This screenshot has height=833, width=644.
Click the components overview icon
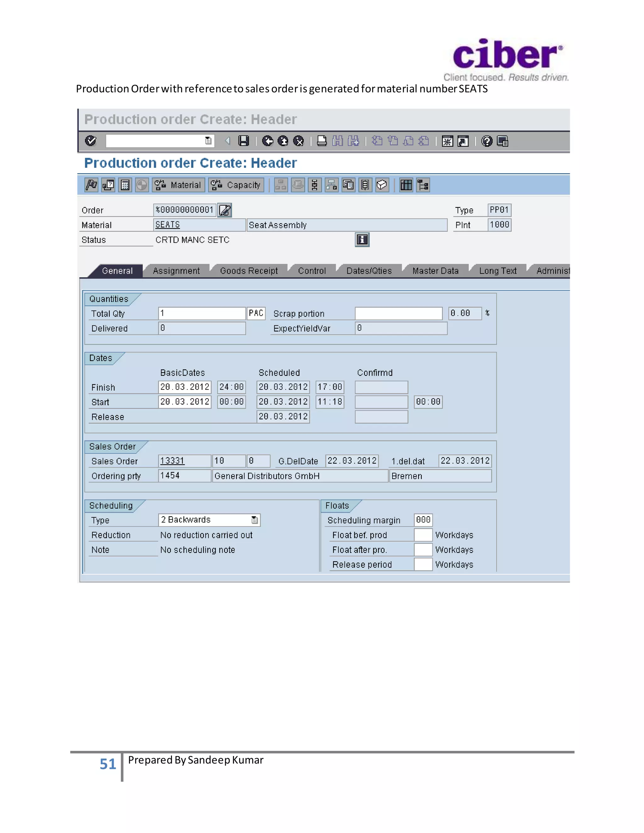tap(331, 185)
